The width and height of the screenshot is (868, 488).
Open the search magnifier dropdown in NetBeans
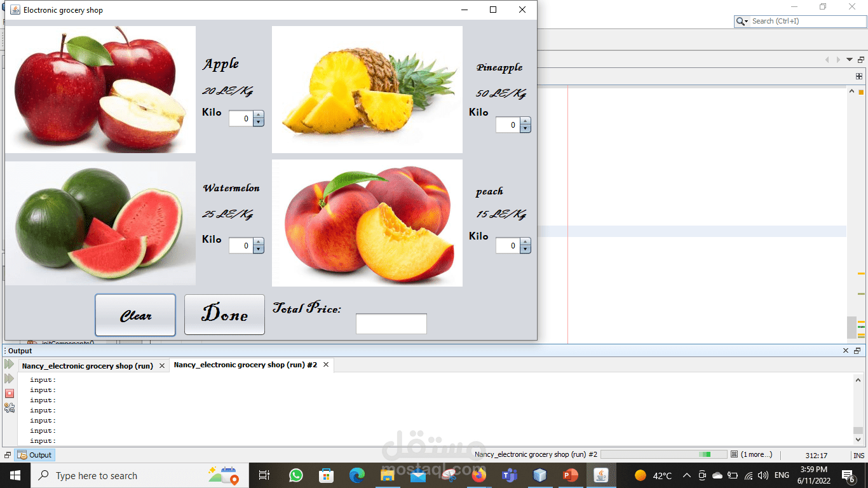(x=742, y=21)
